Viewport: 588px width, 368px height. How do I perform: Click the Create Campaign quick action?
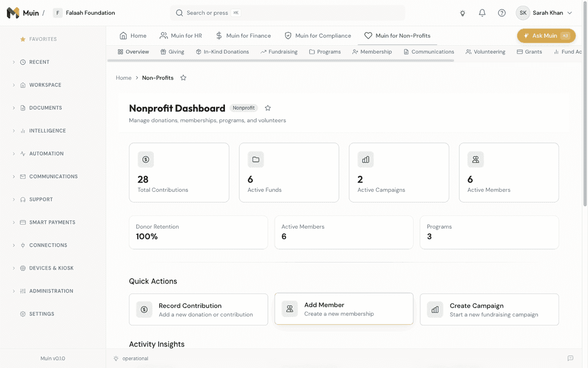(490, 310)
